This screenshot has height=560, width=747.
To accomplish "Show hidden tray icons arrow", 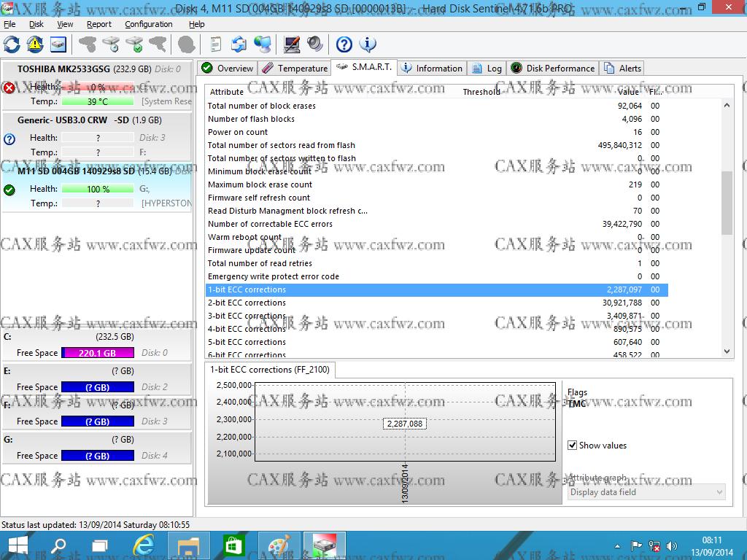I will (x=617, y=546).
